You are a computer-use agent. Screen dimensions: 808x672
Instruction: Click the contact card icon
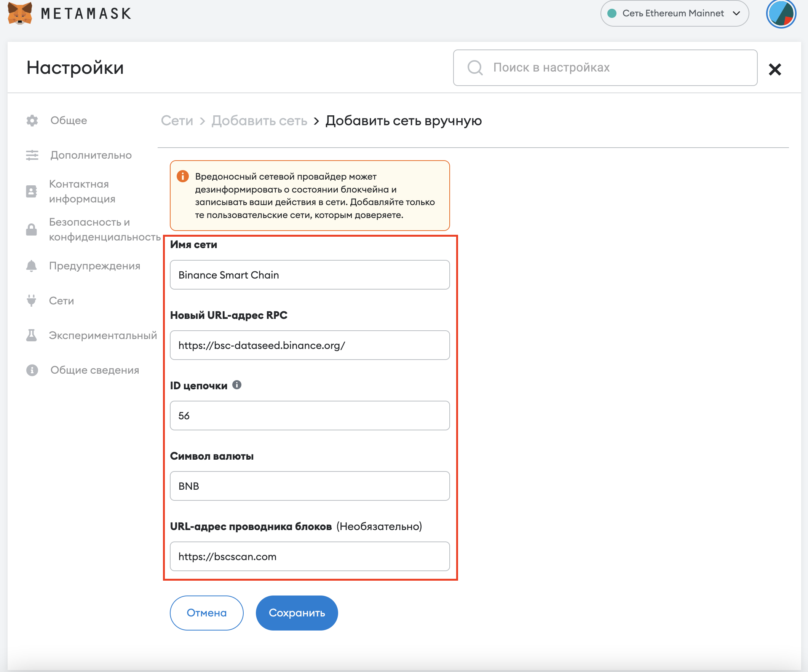(x=31, y=191)
